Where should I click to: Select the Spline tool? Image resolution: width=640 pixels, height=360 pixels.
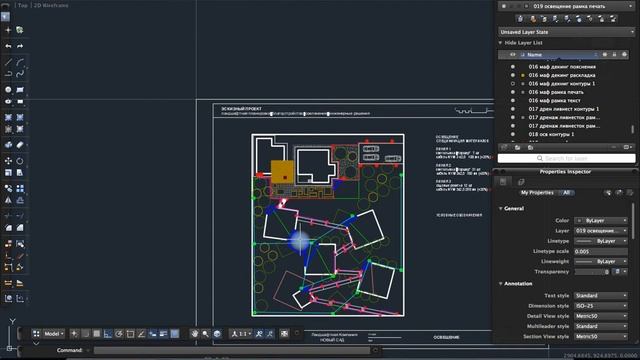tap(20, 74)
